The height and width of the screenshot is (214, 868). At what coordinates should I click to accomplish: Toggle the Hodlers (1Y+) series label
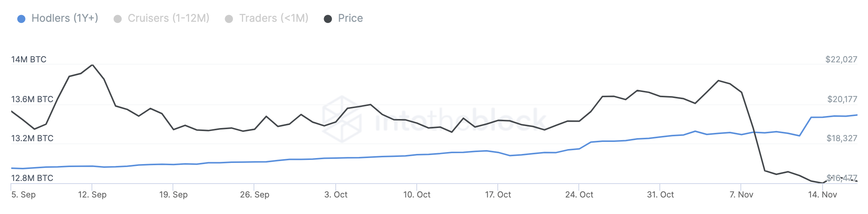(65, 18)
